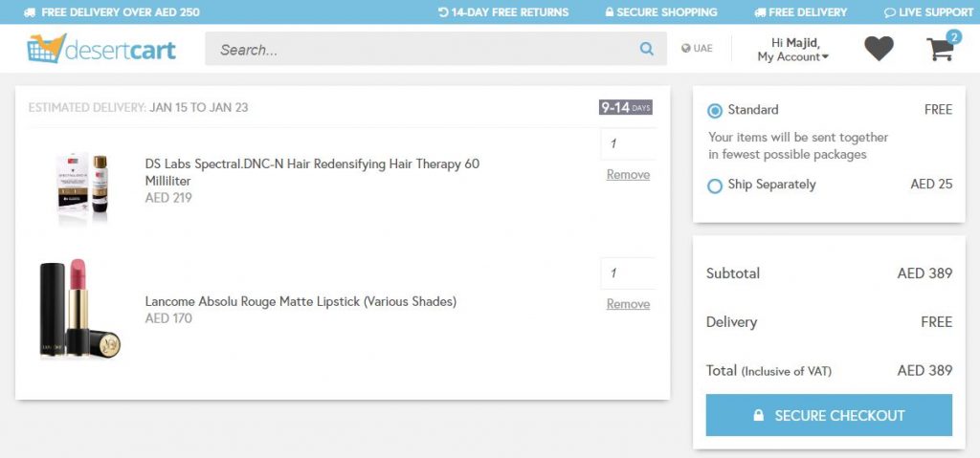This screenshot has height=458, width=980.
Task: Open the wishlist heart icon
Action: (879, 49)
